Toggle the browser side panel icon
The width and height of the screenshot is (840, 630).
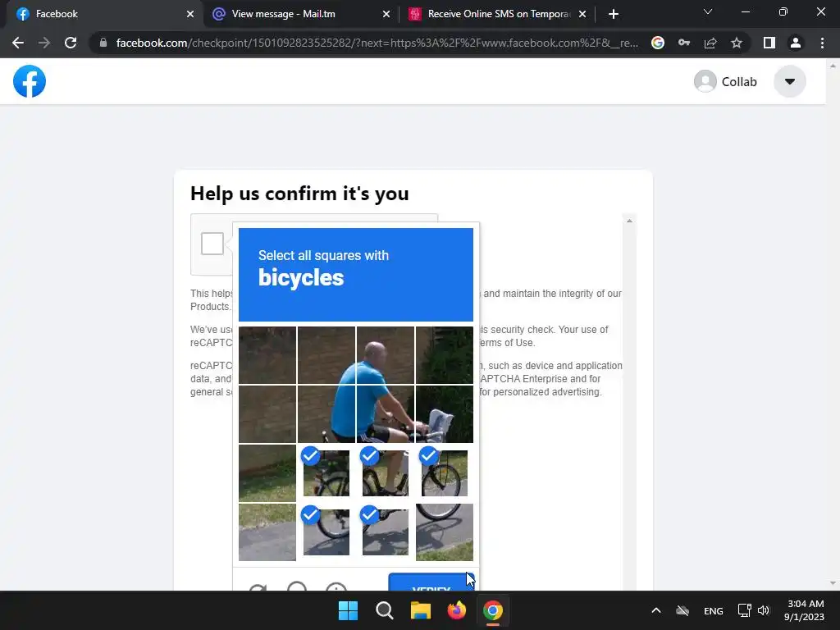(x=769, y=43)
